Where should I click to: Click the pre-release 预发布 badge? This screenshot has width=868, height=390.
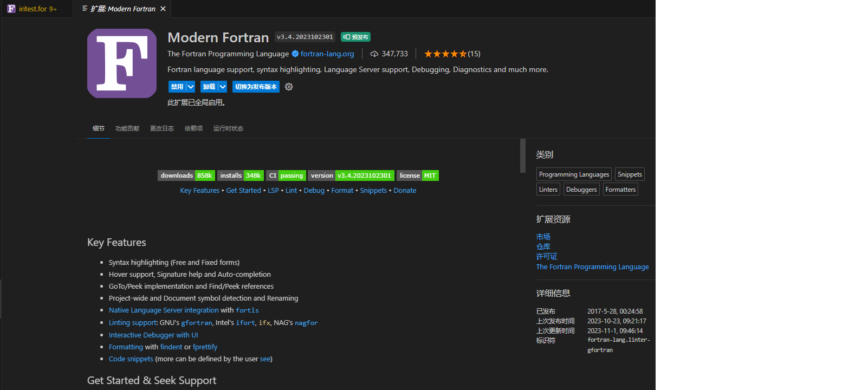355,37
